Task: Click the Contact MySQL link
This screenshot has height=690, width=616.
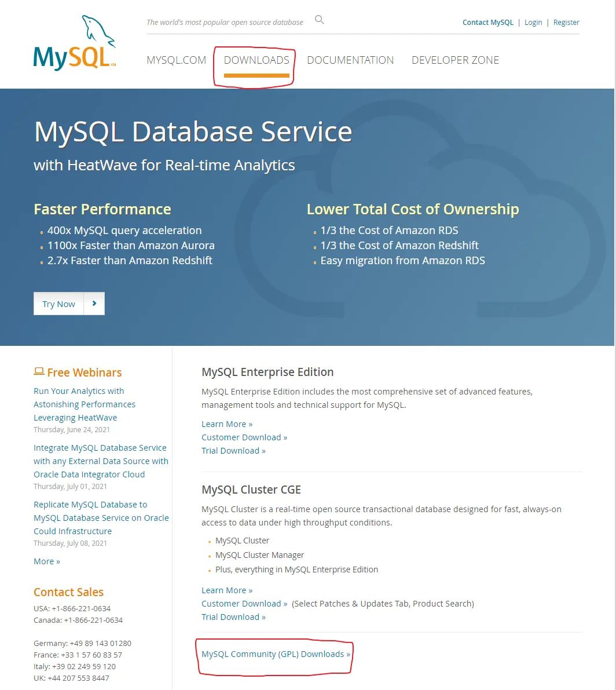Action: [487, 23]
